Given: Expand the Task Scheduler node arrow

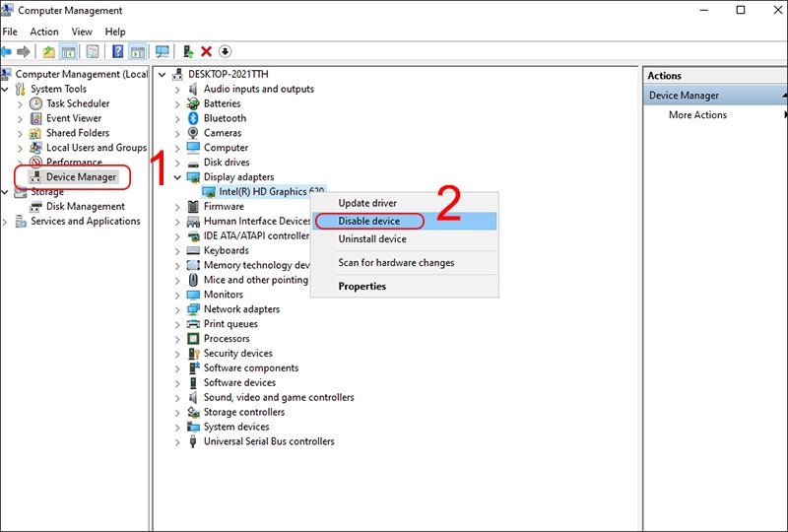Looking at the screenshot, I should tap(20, 104).
